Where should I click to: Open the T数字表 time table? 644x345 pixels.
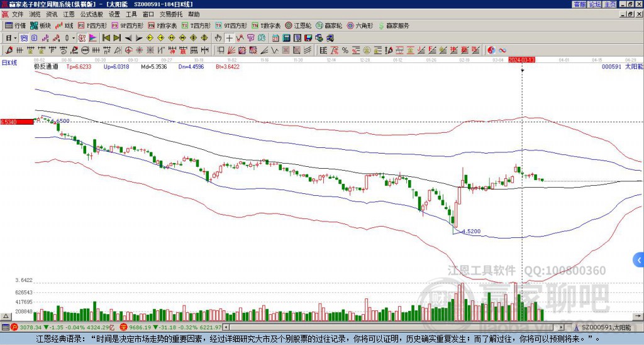point(266,25)
